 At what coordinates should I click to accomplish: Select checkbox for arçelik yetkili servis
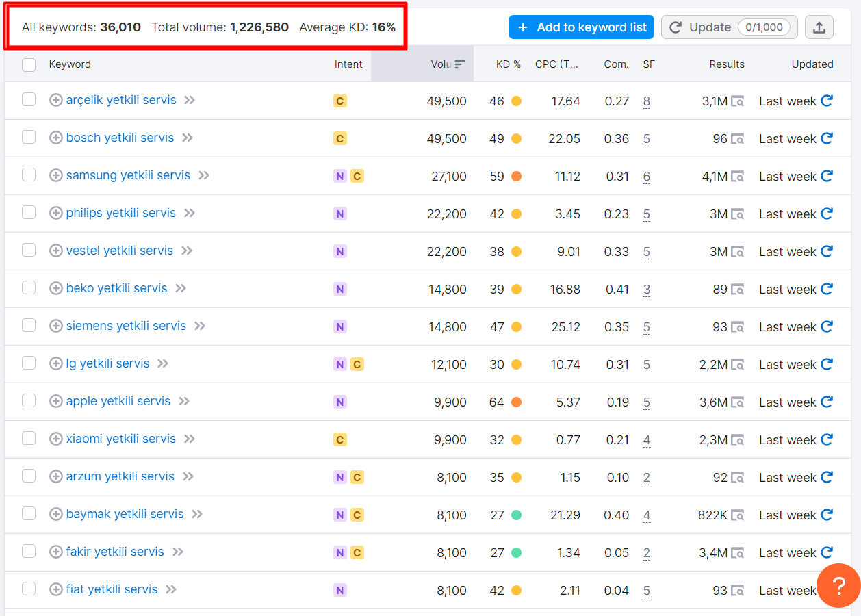pyautogui.click(x=29, y=100)
